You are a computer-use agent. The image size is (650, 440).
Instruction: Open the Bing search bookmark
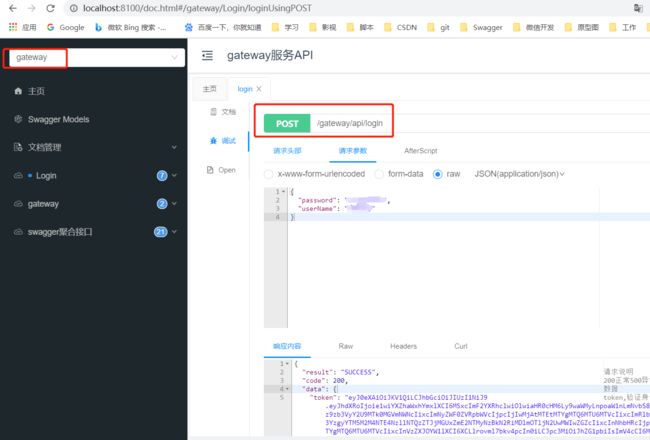[131, 27]
